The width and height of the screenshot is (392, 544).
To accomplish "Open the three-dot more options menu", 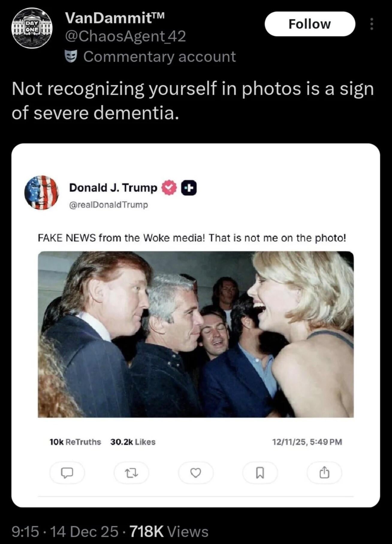I will 372,24.
